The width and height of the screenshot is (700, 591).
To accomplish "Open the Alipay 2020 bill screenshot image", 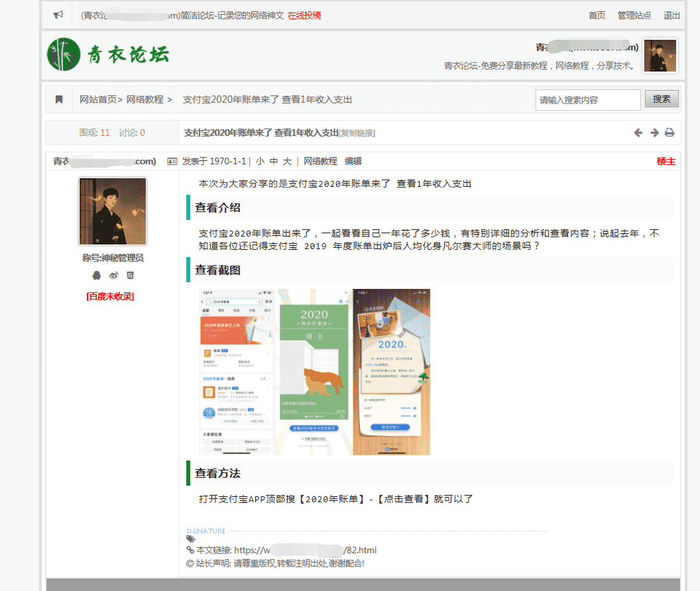I will tap(314, 372).
